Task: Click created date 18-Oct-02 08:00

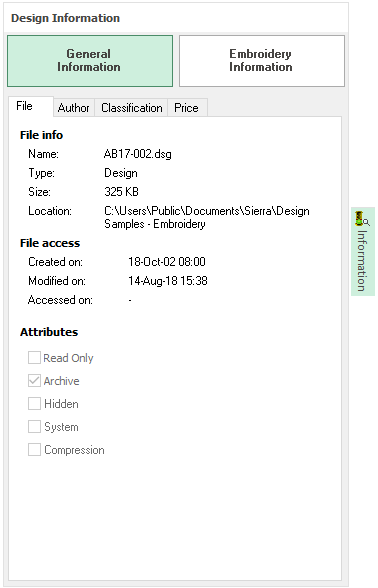Action: (167, 262)
